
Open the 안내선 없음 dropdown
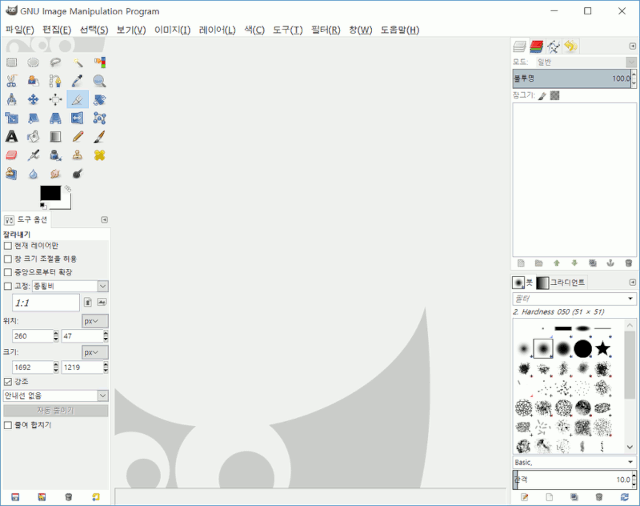pyautogui.click(x=55, y=395)
